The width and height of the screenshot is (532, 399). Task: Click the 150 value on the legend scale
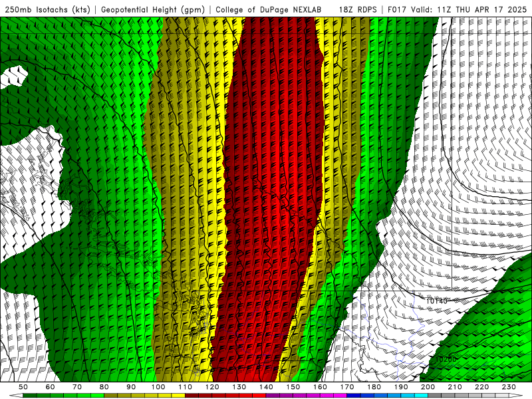pos(293,387)
